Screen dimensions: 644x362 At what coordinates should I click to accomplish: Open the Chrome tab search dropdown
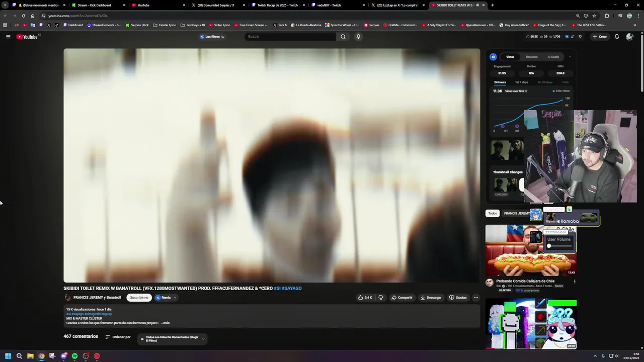point(5,5)
